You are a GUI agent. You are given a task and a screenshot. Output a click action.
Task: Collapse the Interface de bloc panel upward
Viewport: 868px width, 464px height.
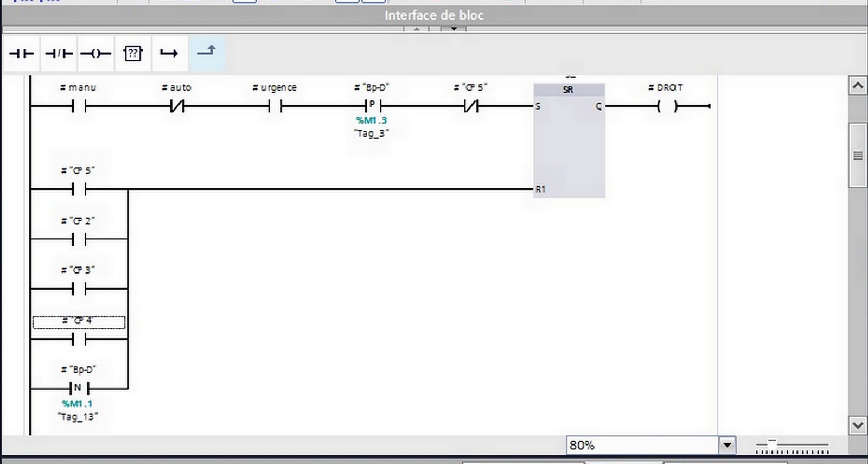[417, 29]
